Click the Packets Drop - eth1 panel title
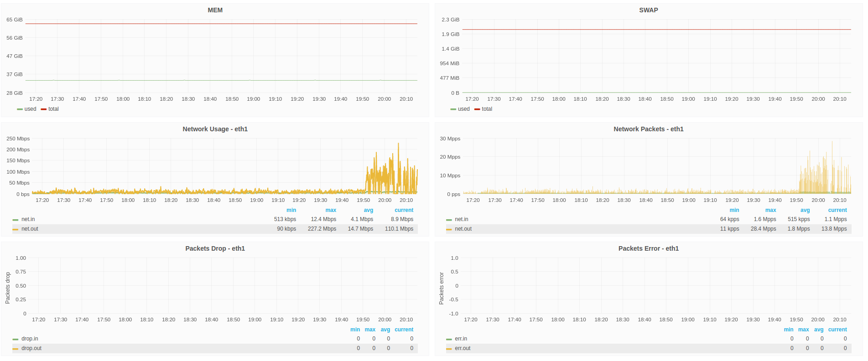Viewport: 868px width, 361px height. coord(215,248)
